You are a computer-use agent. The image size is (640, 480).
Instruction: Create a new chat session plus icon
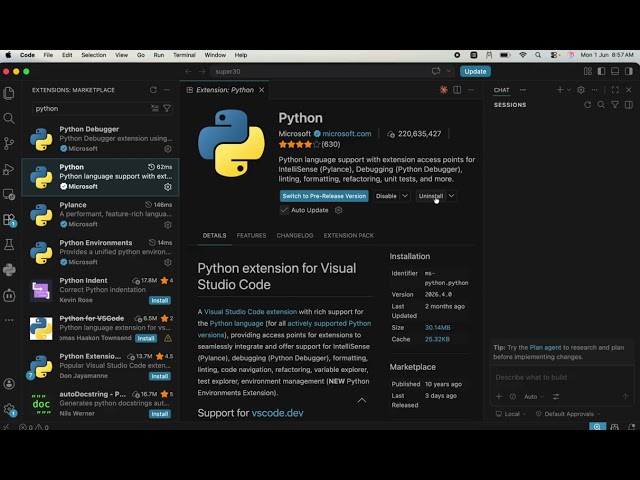tap(560, 90)
